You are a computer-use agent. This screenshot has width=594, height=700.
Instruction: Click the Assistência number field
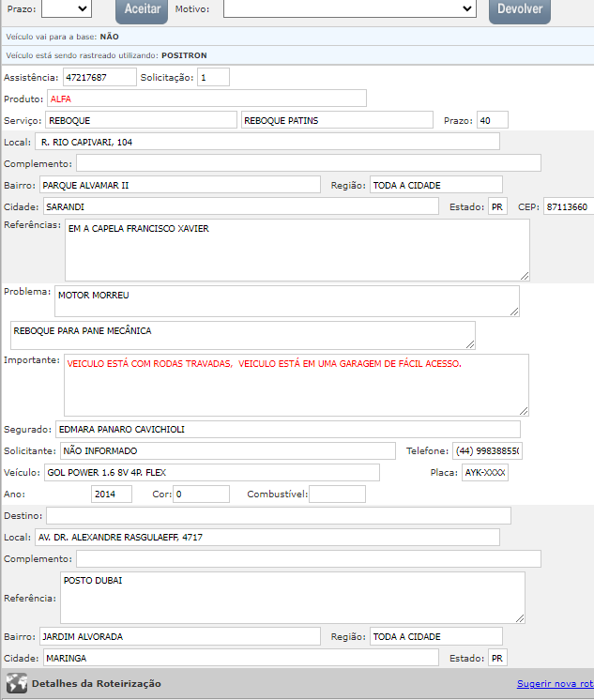99,77
